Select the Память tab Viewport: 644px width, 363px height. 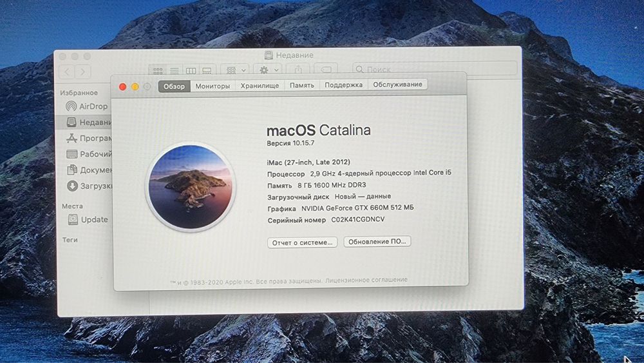[302, 85]
